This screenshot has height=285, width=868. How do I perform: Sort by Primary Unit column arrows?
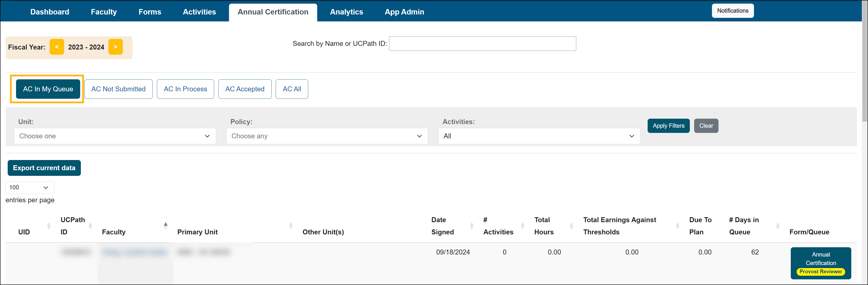pos(290,226)
